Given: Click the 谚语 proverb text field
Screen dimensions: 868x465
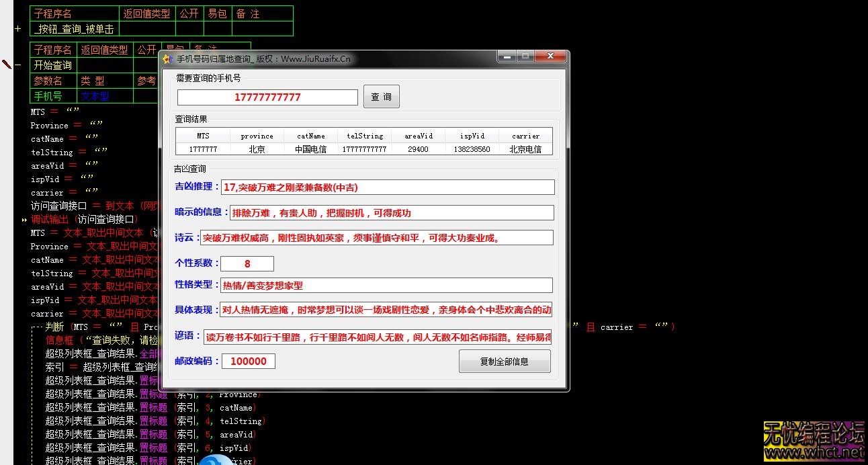Looking at the screenshot, I should coord(378,337).
